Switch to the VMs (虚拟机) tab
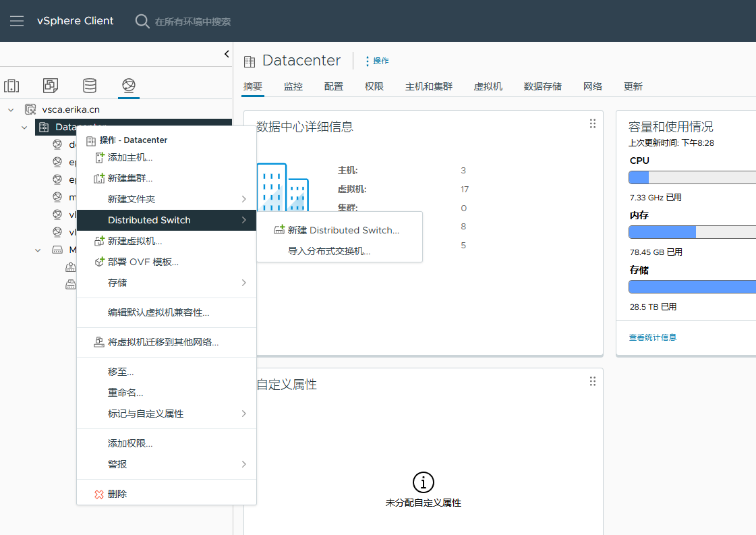 click(x=488, y=86)
